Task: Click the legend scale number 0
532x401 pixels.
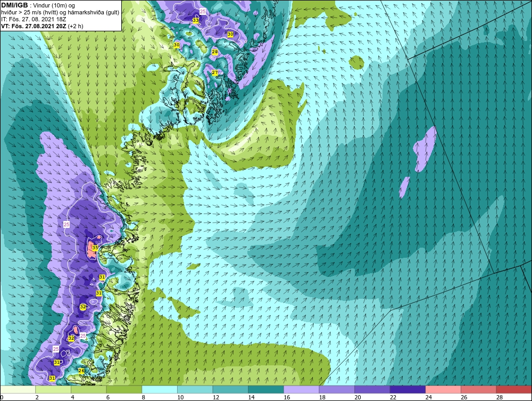Action: 2,397
